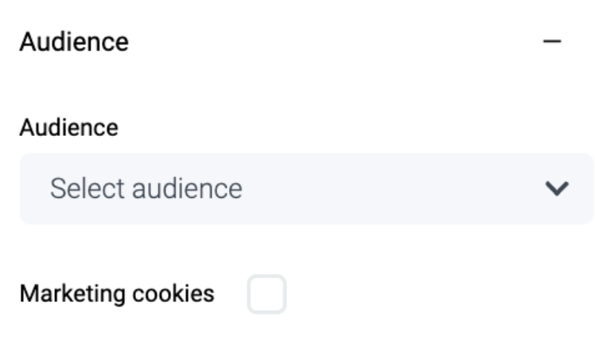Tick the box next to Marketing cookies
Image resolution: width=595 pixels, height=364 pixels.
tap(266, 294)
